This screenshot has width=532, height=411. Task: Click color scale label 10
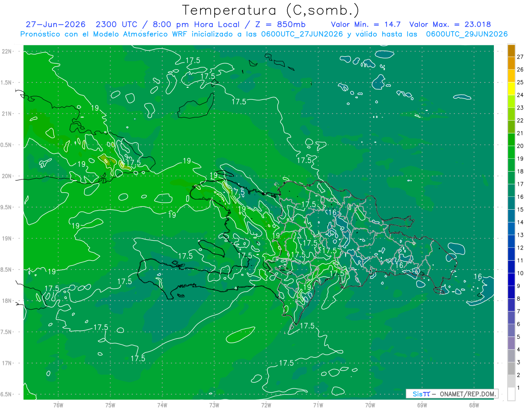tap(520, 273)
